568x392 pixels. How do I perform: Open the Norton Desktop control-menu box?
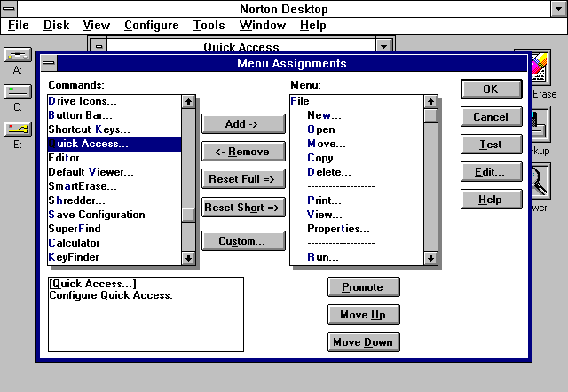tap(9, 9)
